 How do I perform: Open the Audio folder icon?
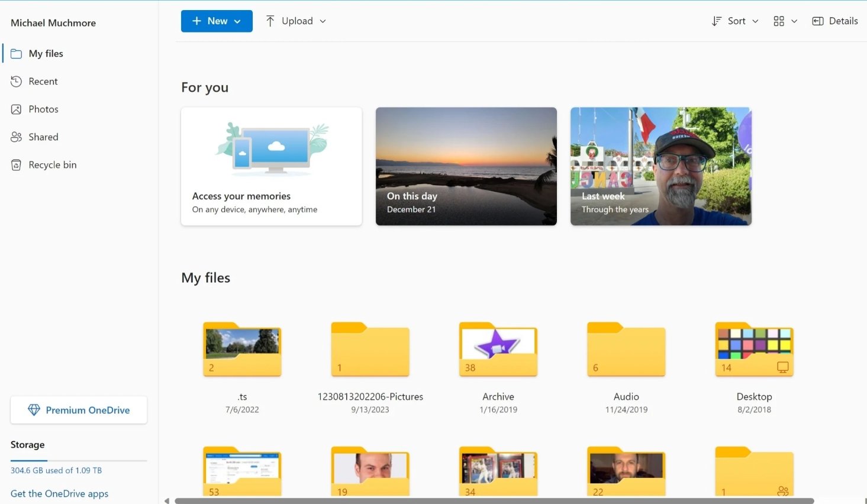[626, 350]
